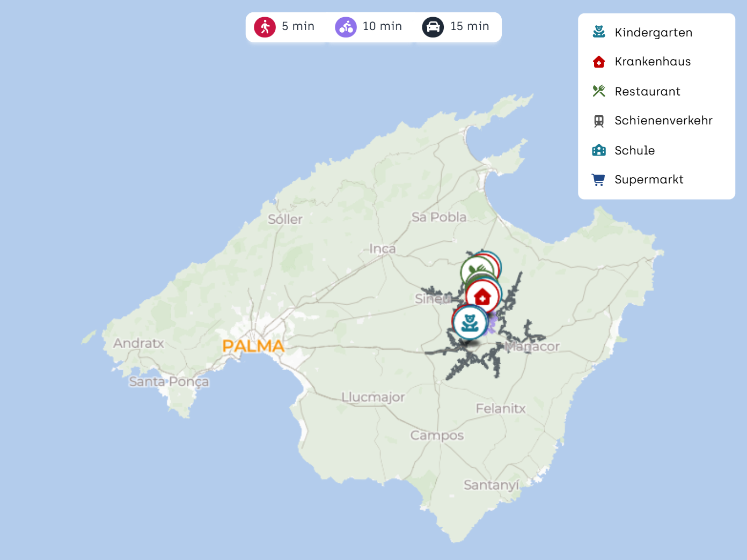Click the red walking icon
Image resolution: width=747 pixels, height=560 pixels.
tap(265, 27)
